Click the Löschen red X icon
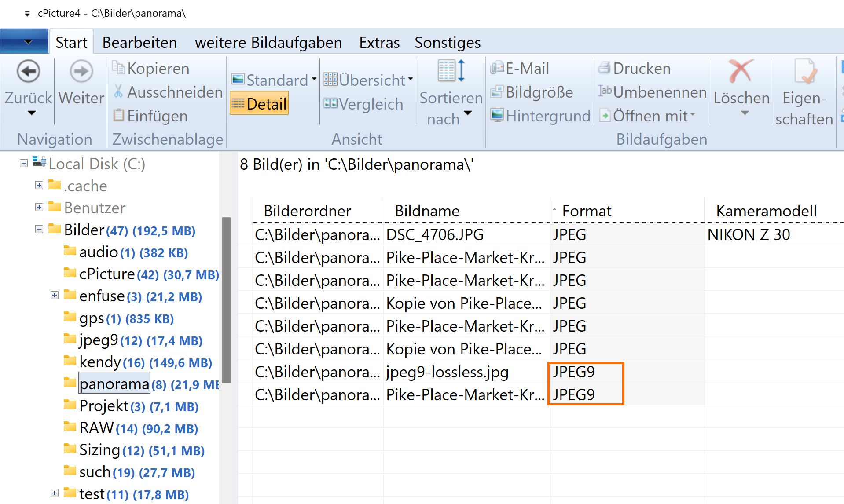This screenshot has height=504, width=844. pyautogui.click(x=741, y=71)
